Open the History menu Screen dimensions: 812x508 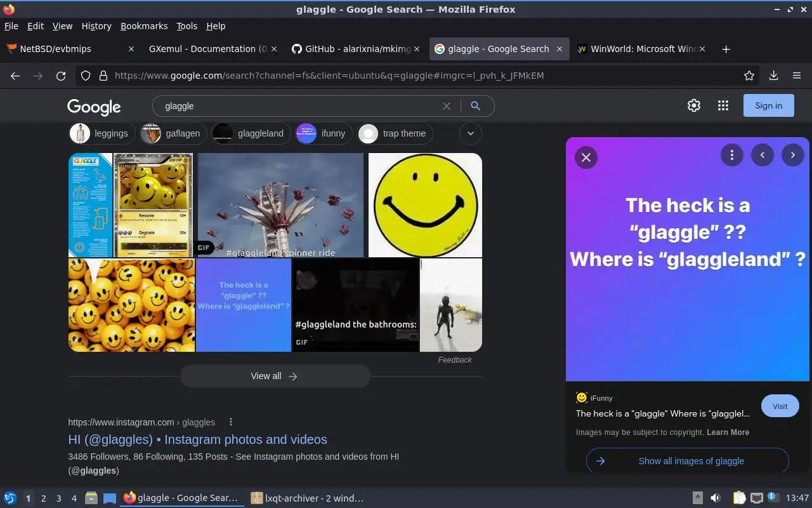(x=96, y=26)
